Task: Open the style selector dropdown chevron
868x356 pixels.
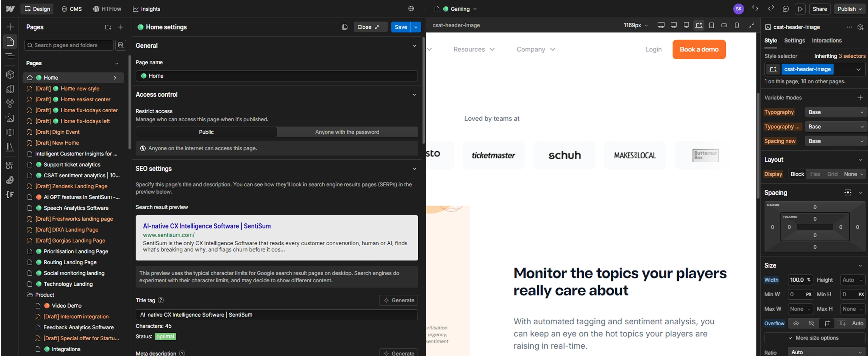Action: (x=858, y=69)
